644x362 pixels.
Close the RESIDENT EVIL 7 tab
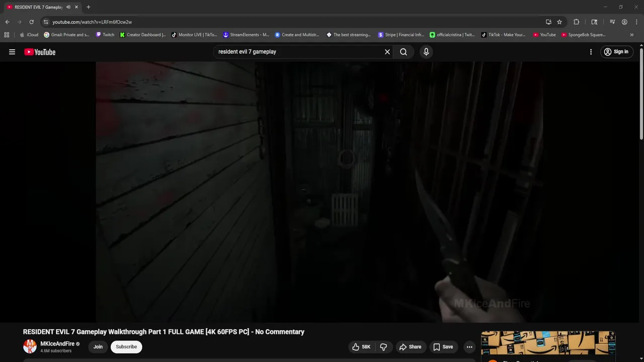pyautogui.click(x=76, y=7)
